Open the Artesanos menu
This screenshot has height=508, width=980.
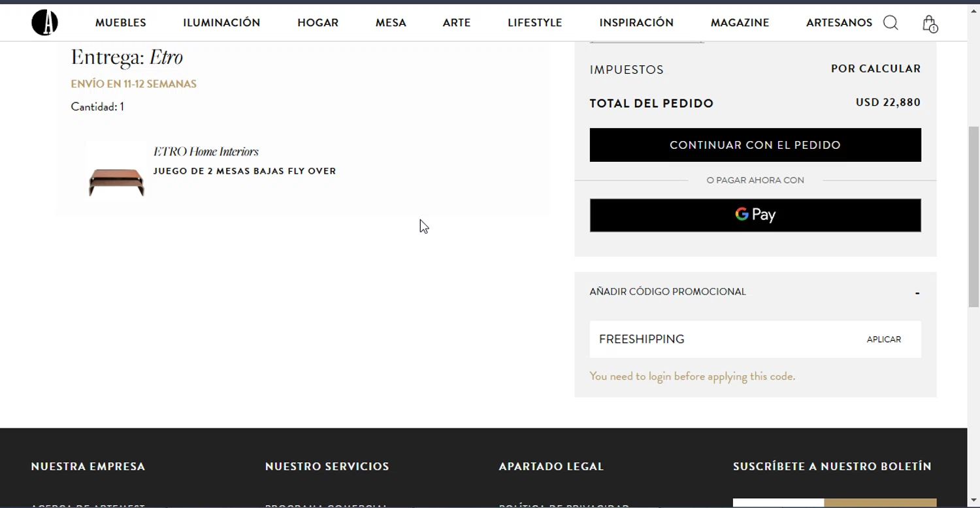[839, 22]
